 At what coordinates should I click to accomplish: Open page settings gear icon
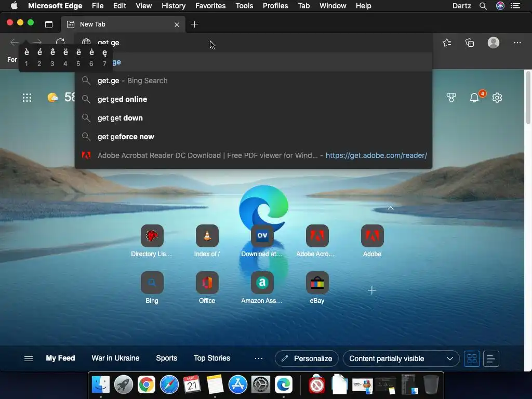point(497,98)
